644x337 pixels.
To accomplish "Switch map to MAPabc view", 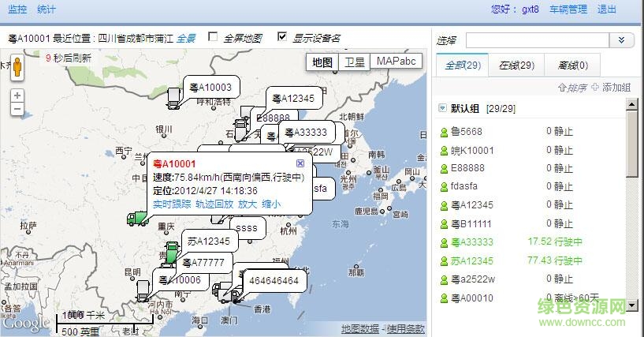I will point(396,62).
